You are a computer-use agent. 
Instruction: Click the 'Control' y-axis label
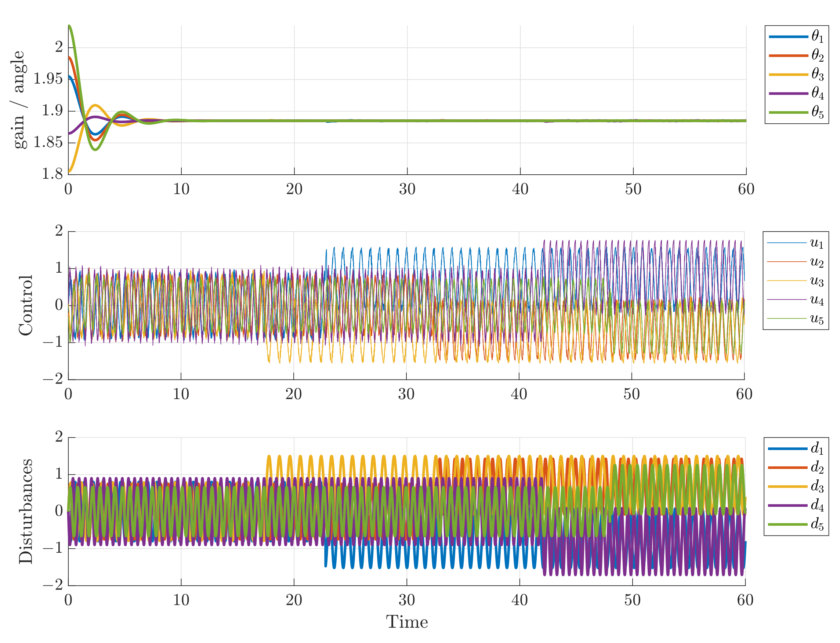pyautogui.click(x=26, y=305)
